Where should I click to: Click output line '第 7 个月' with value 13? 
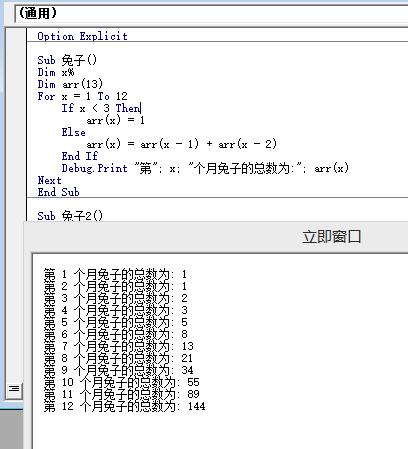(x=118, y=346)
